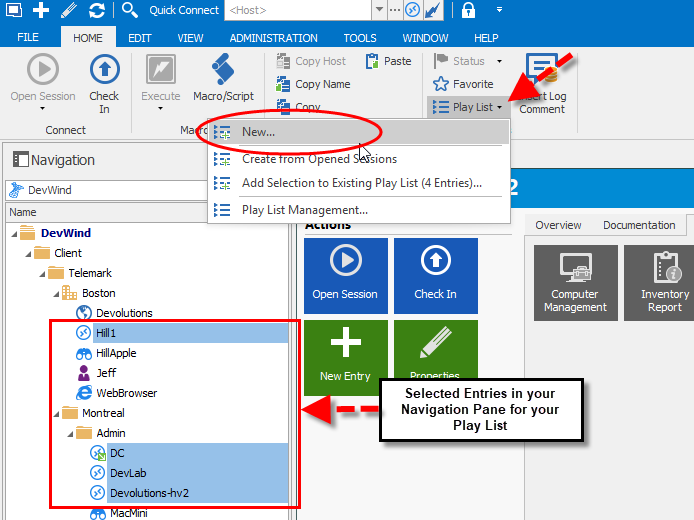Open the Documentation tab

pos(639,225)
